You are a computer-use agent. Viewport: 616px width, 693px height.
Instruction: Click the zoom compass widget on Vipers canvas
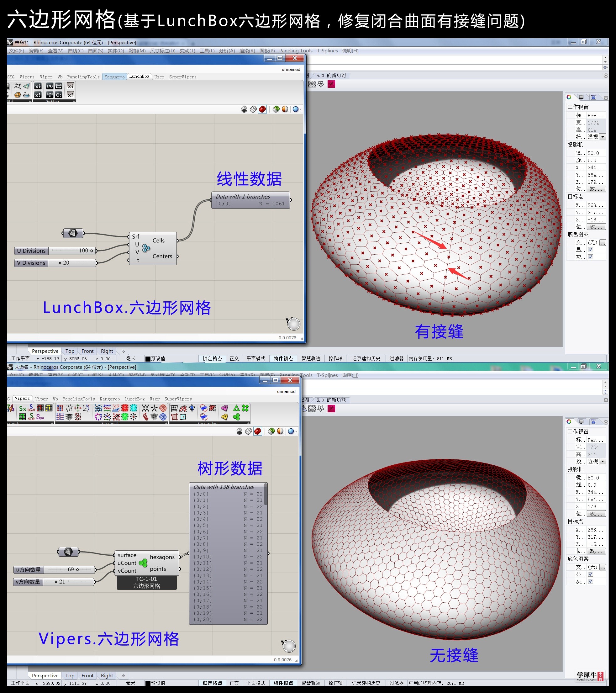point(288,646)
